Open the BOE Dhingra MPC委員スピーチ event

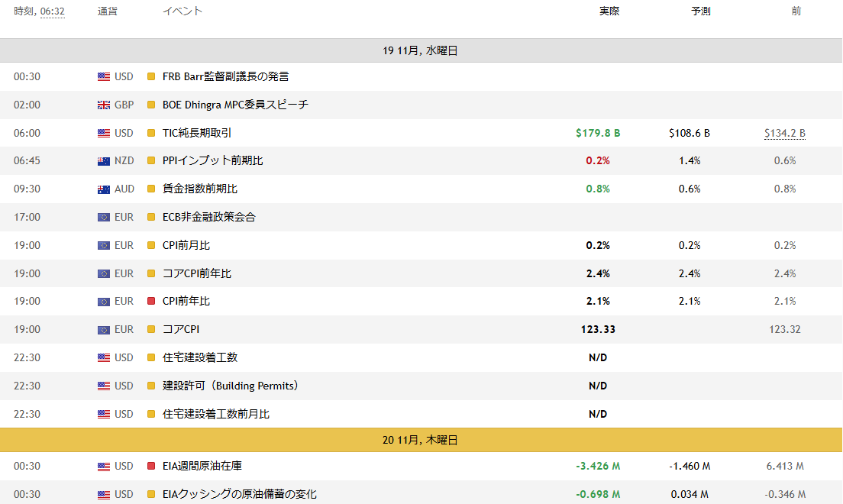[x=235, y=105]
